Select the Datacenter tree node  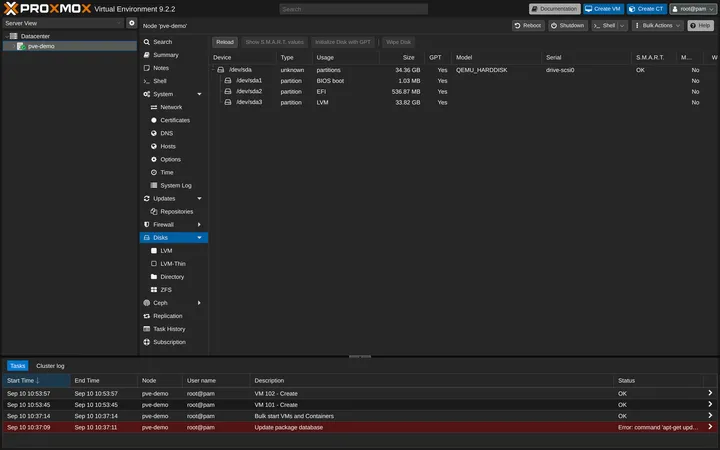point(35,36)
